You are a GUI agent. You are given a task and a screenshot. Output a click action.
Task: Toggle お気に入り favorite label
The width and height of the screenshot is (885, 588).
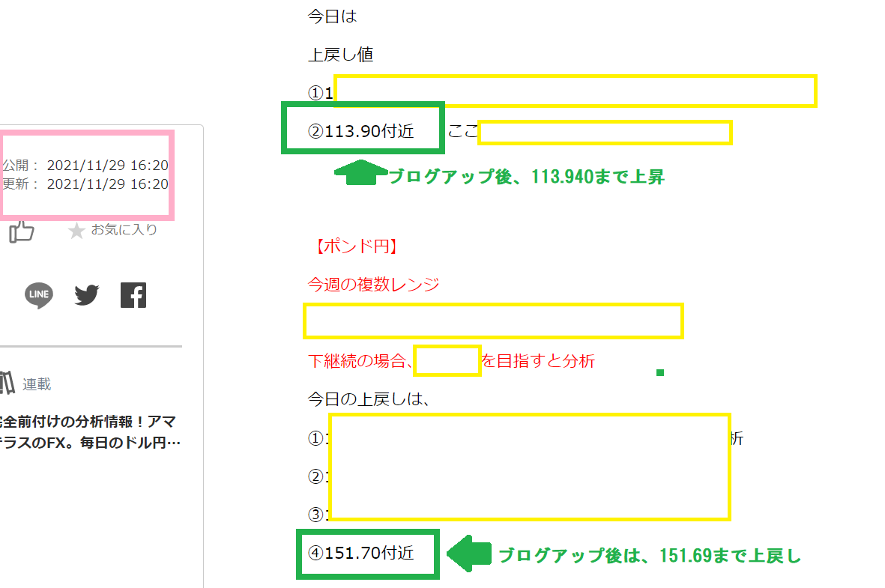pyautogui.click(x=124, y=230)
